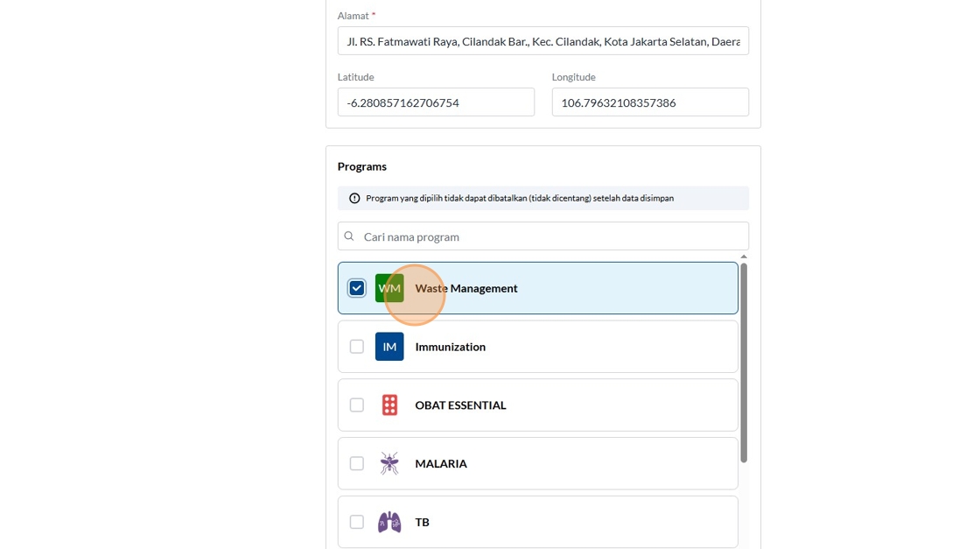The width and height of the screenshot is (980, 549).
Task: Click the IM Immunization program icon
Action: 389,347
